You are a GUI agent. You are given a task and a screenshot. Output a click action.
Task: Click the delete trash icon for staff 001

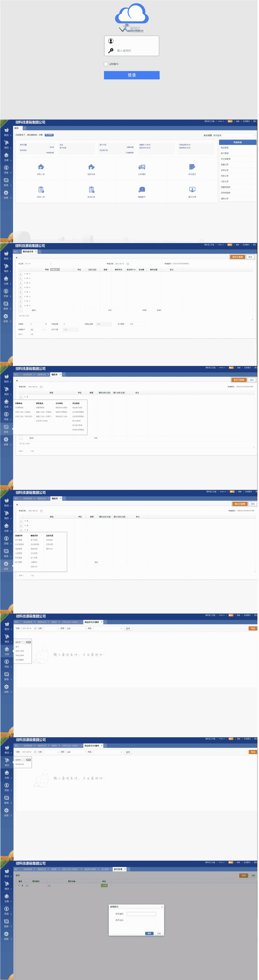pyautogui.click(x=22, y=886)
